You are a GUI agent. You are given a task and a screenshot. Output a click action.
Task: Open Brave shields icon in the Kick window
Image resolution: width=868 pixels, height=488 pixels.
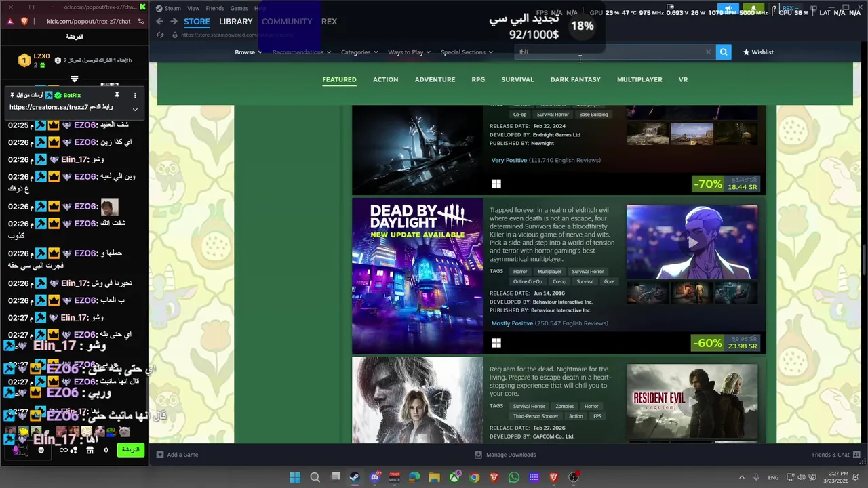point(24,22)
